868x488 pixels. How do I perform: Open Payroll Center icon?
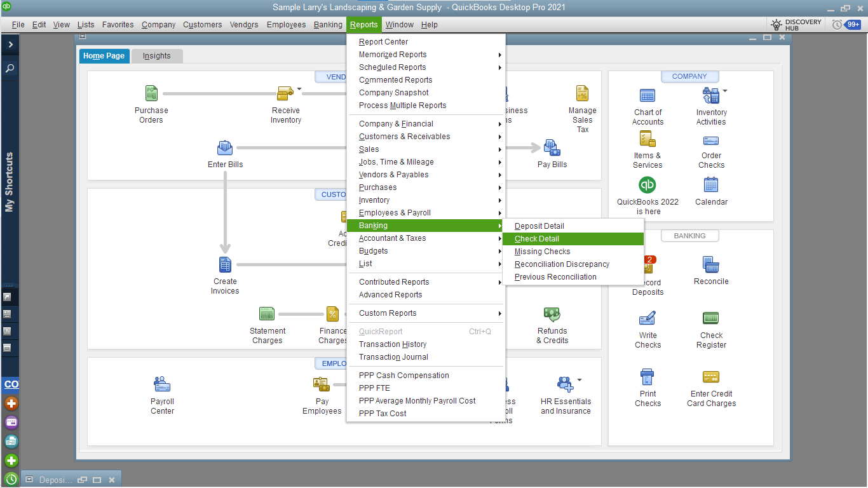162,384
